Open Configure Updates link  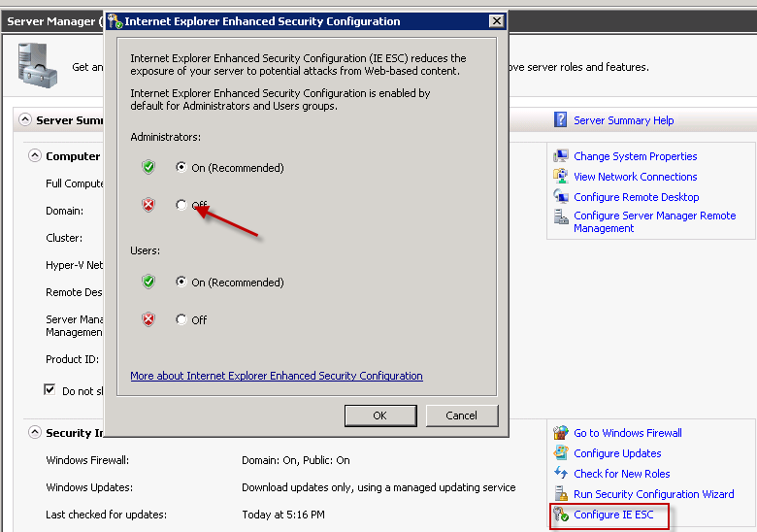[x=617, y=453]
